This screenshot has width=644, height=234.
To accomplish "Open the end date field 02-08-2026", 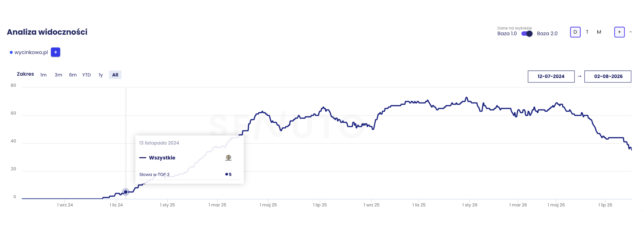I will tap(608, 76).
